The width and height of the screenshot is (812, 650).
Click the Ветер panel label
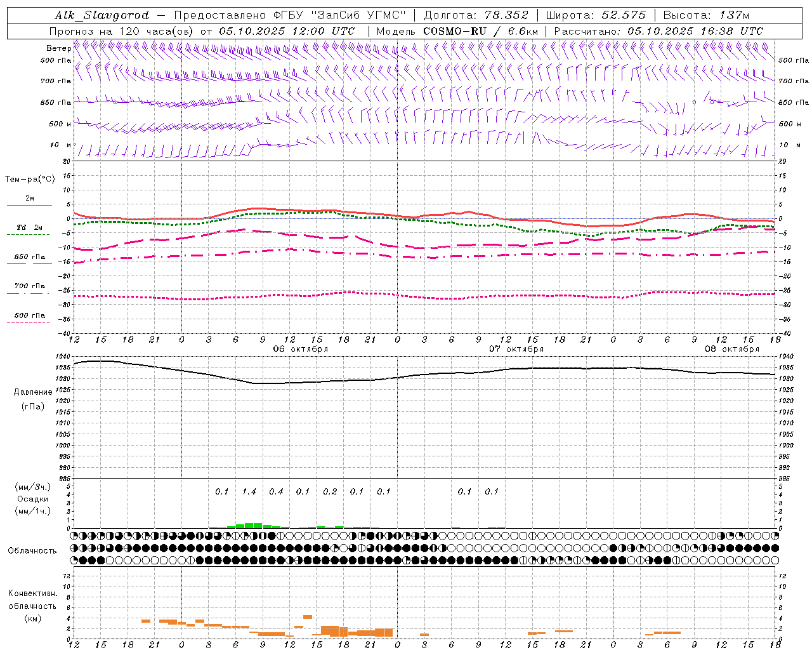pyautogui.click(x=58, y=48)
